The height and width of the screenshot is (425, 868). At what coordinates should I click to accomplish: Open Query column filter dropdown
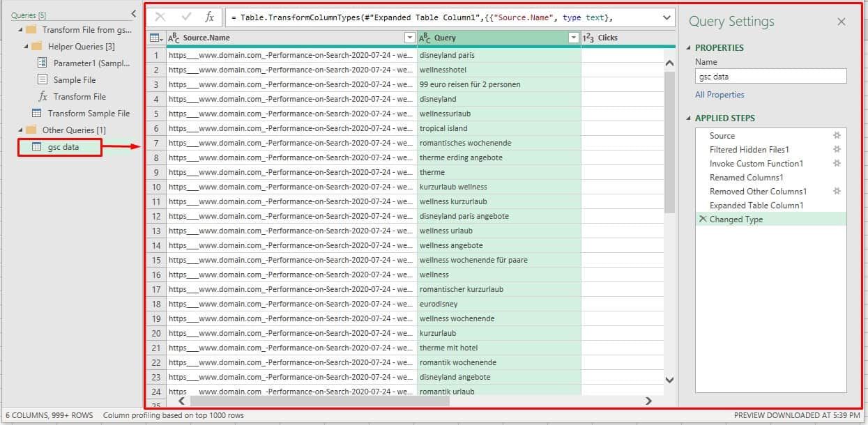pos(573,38)
